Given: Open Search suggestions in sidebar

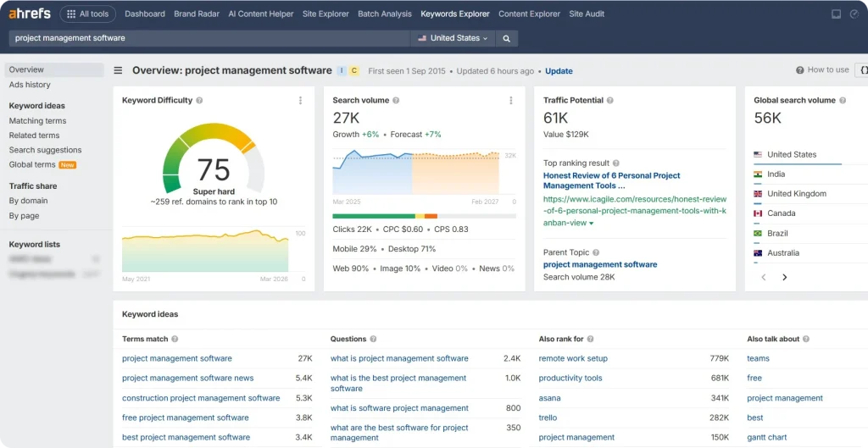Looking at the screenshot, I should (x=46, y=150).
